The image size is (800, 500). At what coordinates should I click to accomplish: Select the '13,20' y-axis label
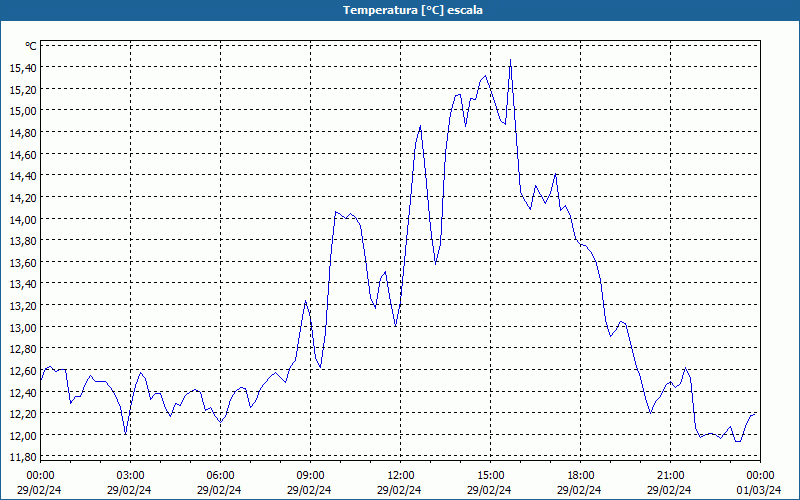point(23,305)
